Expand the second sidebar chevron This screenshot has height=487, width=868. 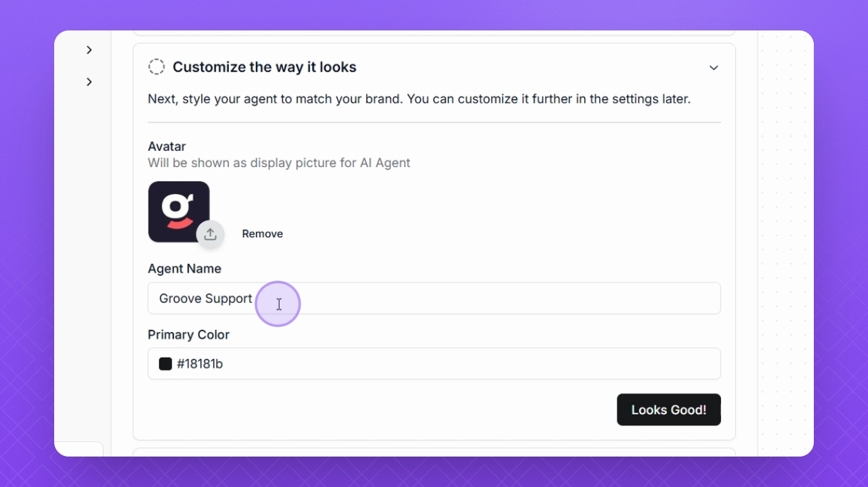tap(89, 82)
